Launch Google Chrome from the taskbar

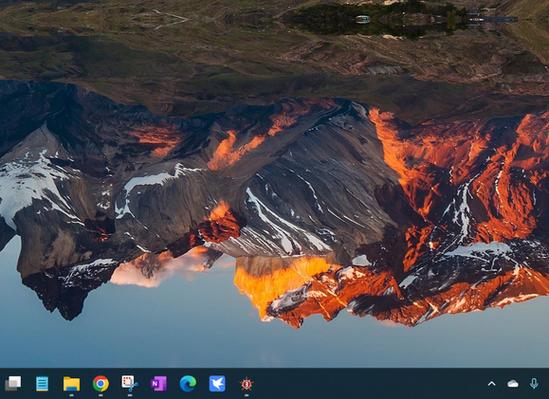coord(100,384)
